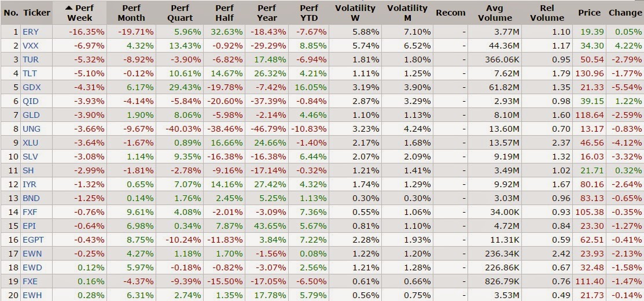Viewport: 644px width, 301px height.
Task: Open the GDX ticker link
Action: click(x=31, y=87)
